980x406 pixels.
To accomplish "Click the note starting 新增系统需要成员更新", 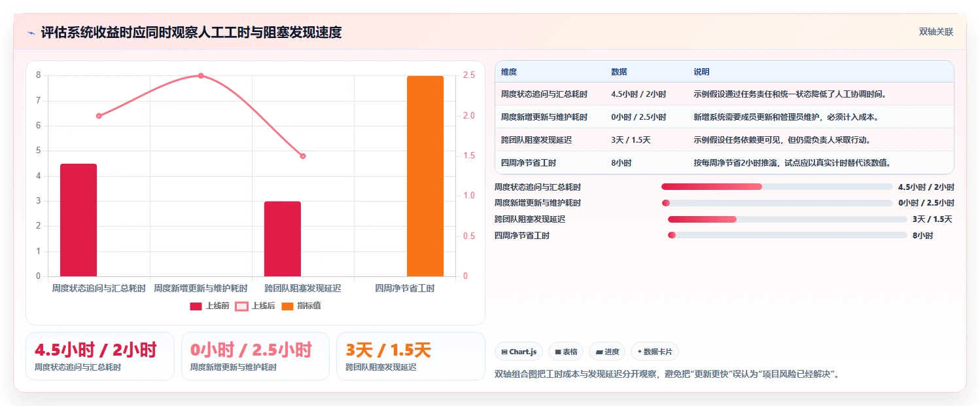I will coord(786,117).
